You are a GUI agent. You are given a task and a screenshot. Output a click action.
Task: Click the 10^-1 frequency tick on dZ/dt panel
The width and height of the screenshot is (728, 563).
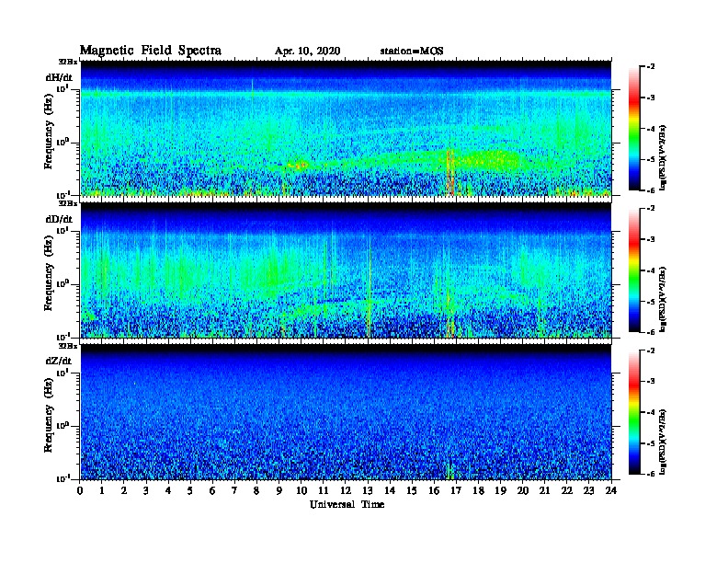(62, 478)
